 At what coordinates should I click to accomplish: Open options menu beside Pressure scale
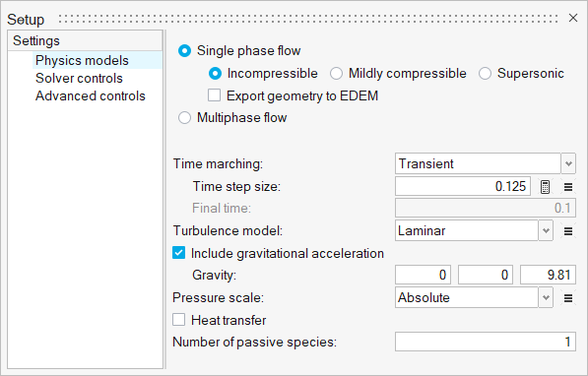pyautogui.click(x=568, y=298)
